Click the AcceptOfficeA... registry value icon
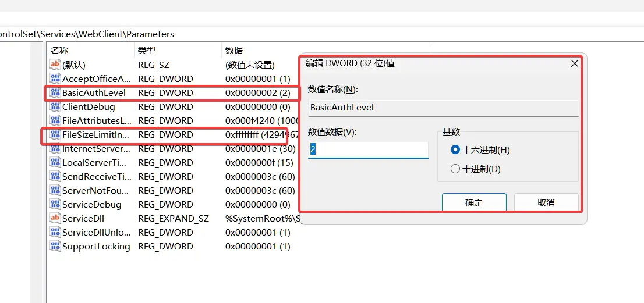The image size is (644, 303). tap(55, 79)
